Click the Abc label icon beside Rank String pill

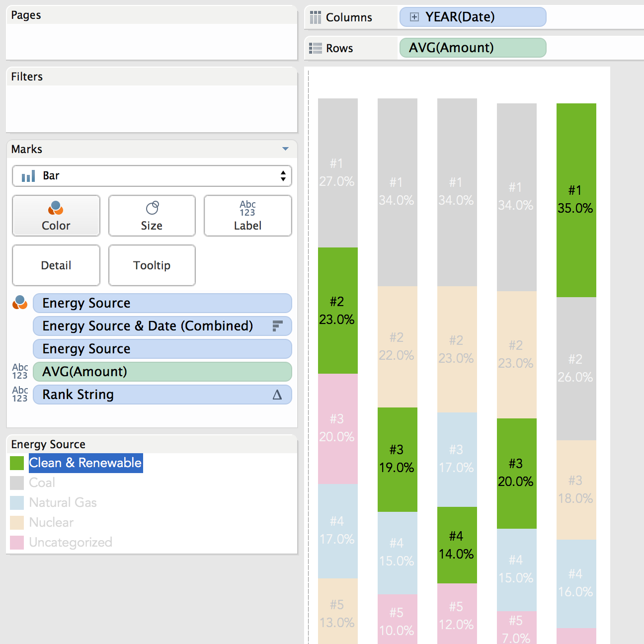click(x=20, y=394)
